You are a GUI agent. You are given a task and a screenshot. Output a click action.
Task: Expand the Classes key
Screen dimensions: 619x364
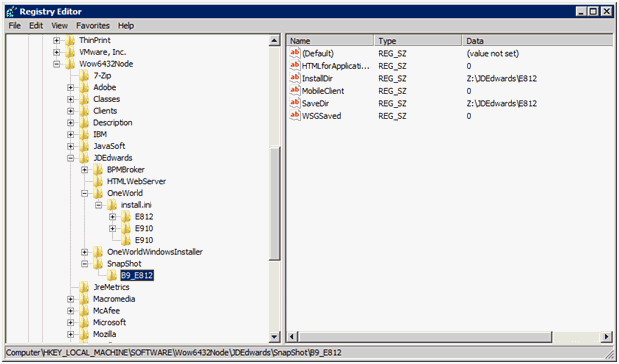coord(71,99)
